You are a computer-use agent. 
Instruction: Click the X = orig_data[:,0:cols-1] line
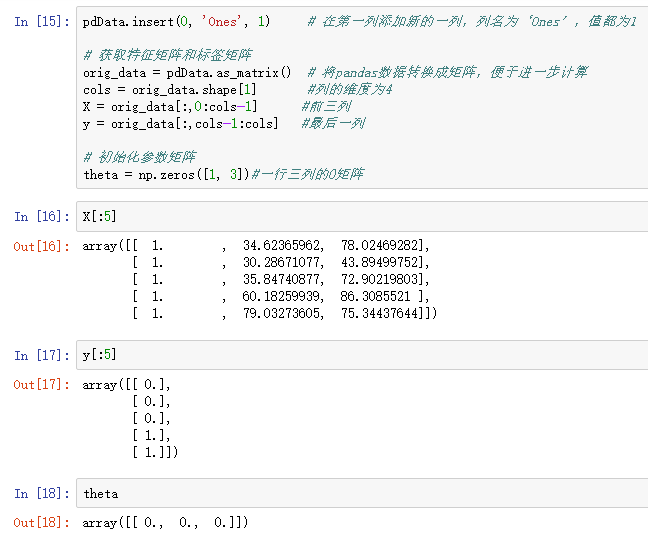pyautogui.click(x=170, y=106)
